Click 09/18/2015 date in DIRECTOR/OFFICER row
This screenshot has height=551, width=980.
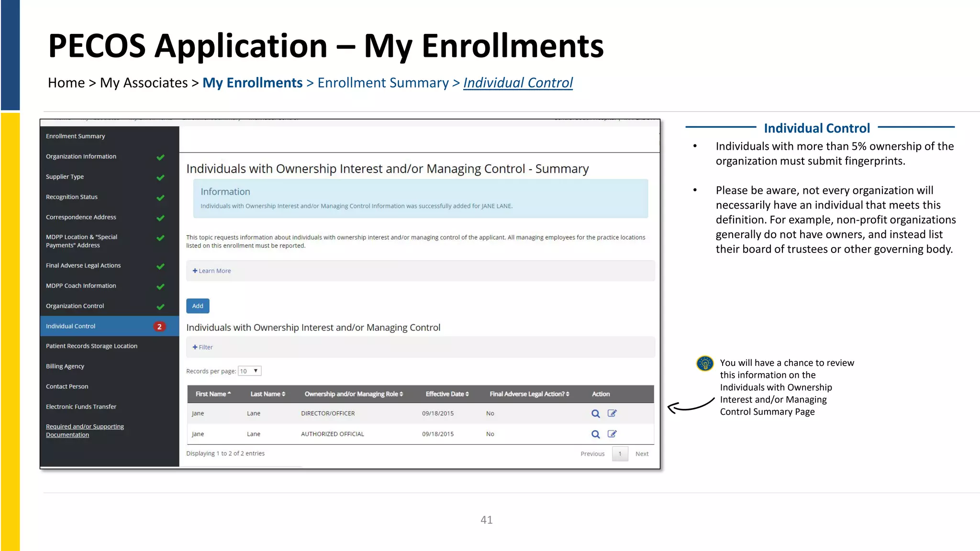pos(438,414)
